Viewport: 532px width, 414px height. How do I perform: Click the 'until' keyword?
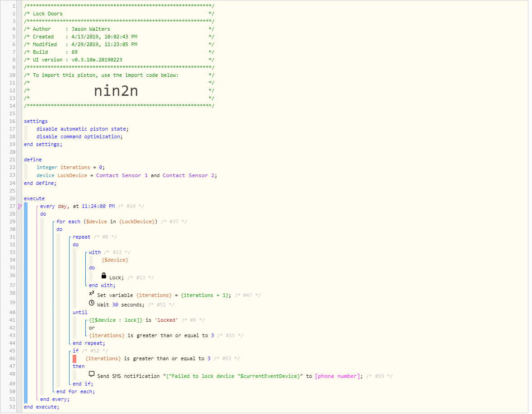click(x=80, y=313)
